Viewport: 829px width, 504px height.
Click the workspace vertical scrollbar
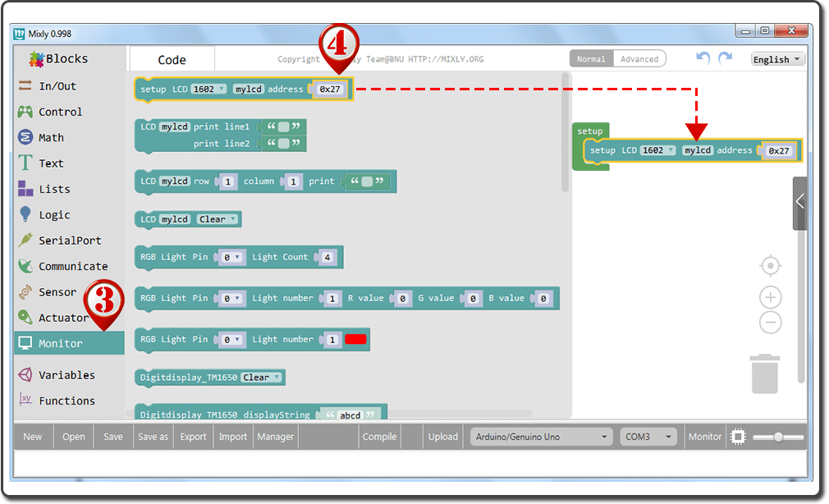click(x=800, y=307)
